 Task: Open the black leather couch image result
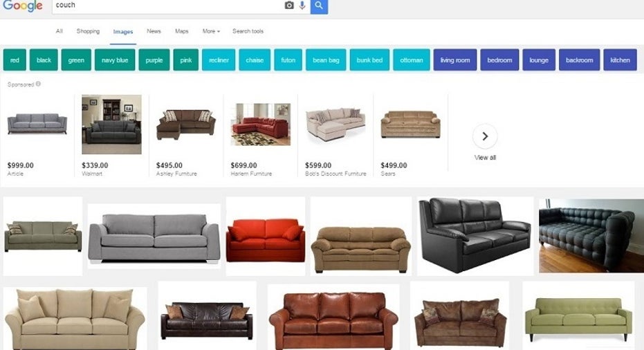(475, 236)
